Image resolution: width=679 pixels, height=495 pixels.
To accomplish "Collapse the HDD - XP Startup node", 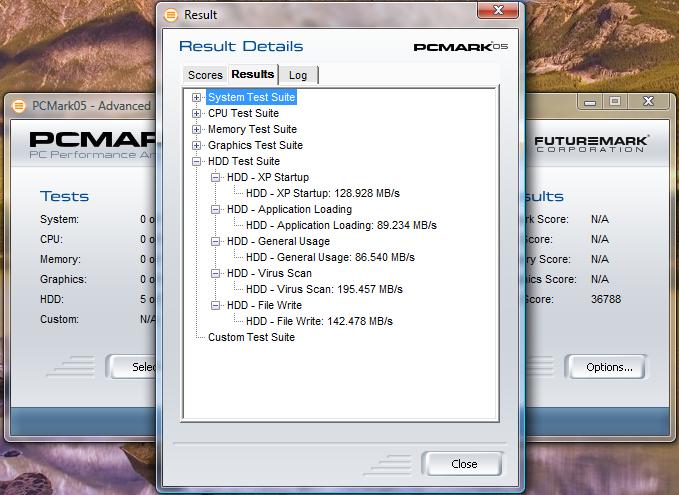I will pyautogui.click(x=215, y=178).
